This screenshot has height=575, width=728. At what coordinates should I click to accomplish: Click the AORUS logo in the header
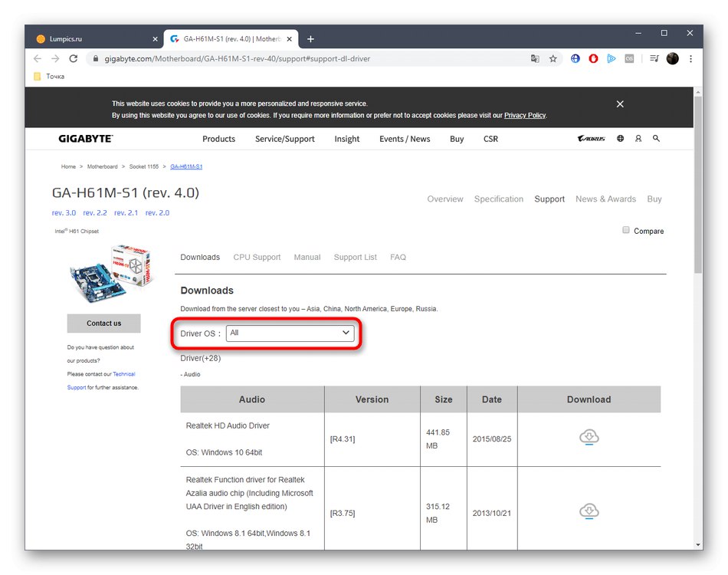(591, 139)
